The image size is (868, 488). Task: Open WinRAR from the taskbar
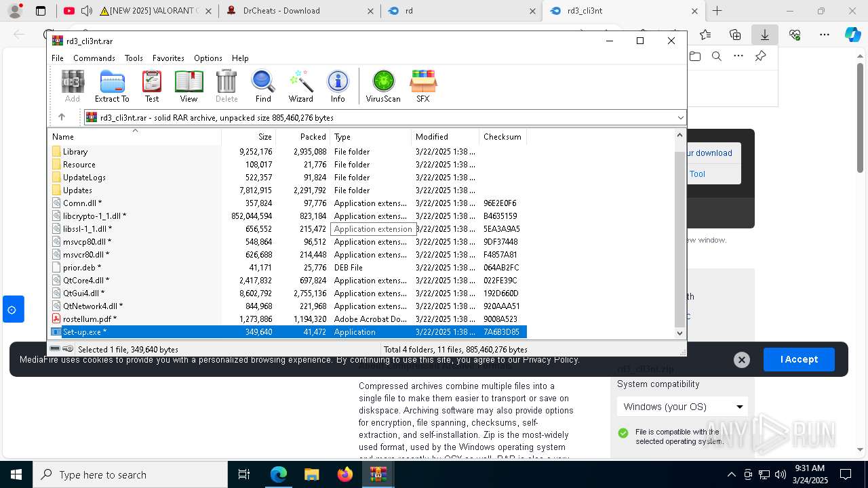(378, 474)
